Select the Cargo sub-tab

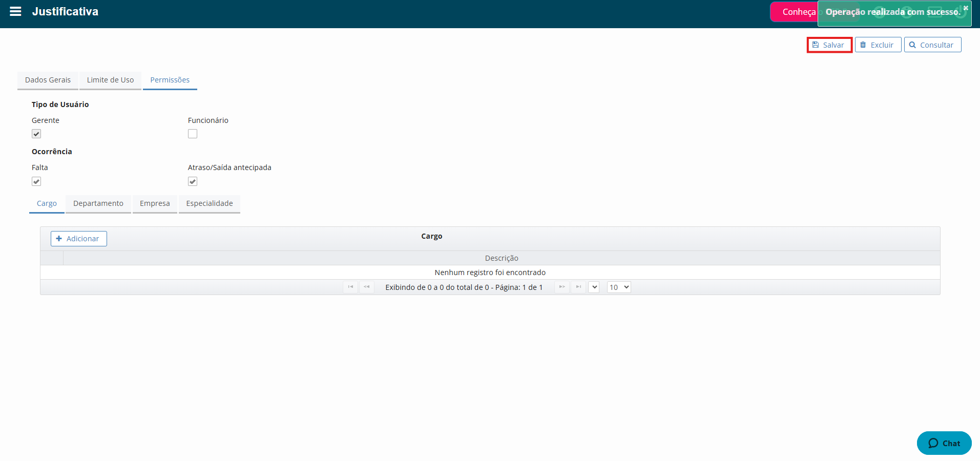point(47,204)
